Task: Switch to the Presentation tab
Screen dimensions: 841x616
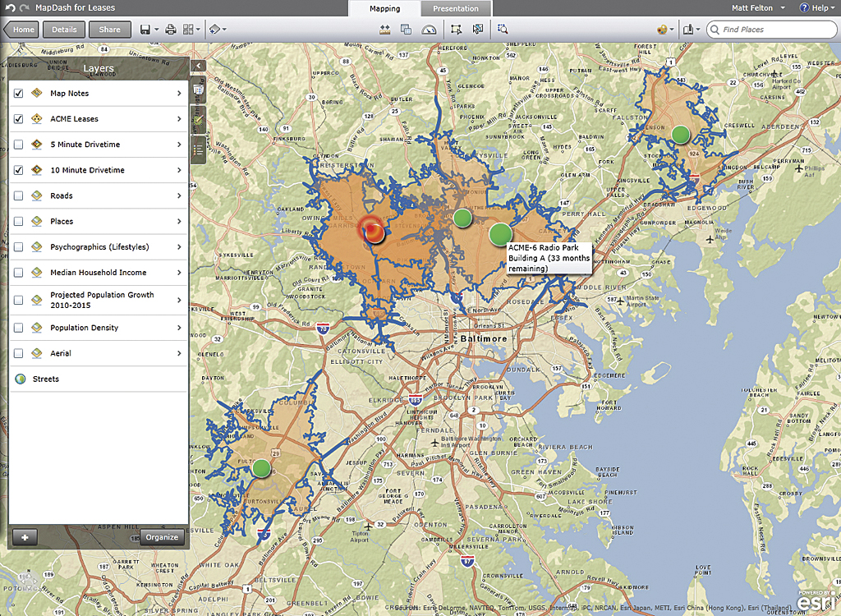Action: click(x=456, y=9)
